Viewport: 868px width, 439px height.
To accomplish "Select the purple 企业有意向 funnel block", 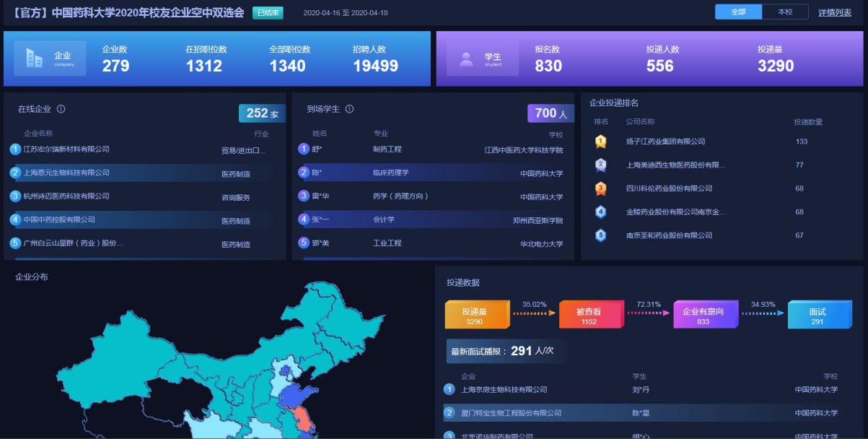I will (x=703, y=315).
